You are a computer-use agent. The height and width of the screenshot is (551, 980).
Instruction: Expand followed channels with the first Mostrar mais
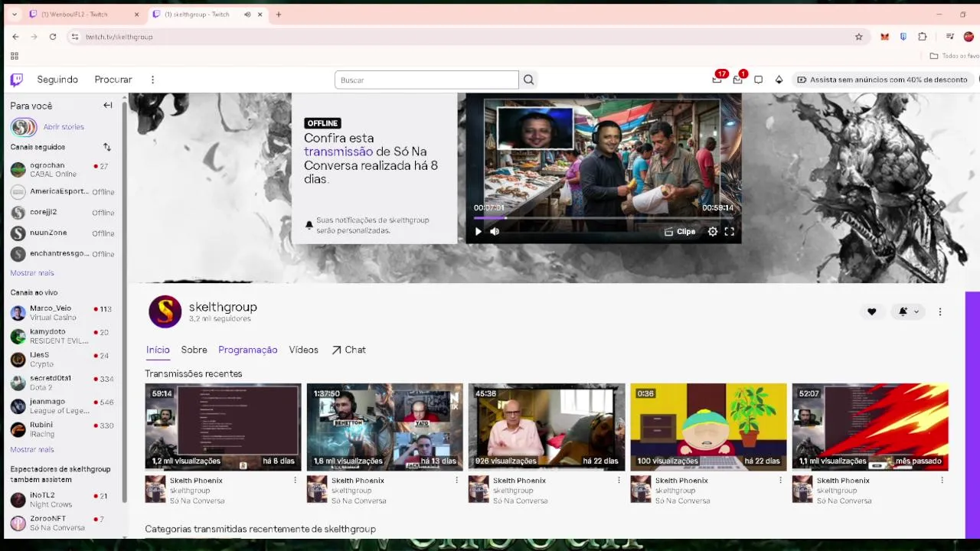coord(32,273)
